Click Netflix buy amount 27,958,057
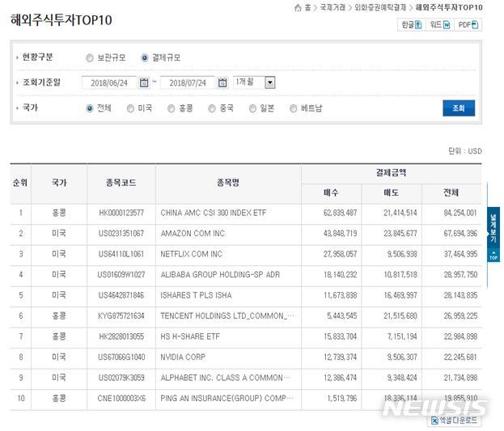Viewport: 504px width, 431px height. pos(340,254)
